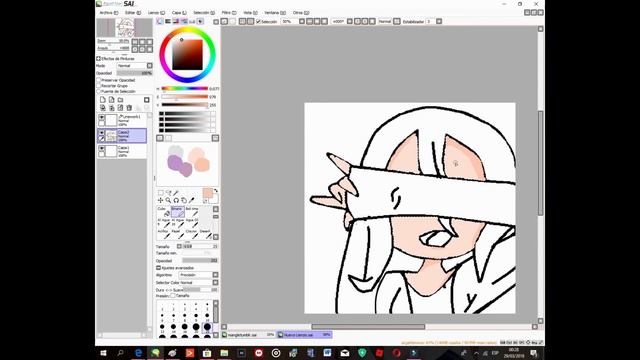Screen dimensions: 640x360
Task: Click the foreground color swatch
Action: (207, 193)
